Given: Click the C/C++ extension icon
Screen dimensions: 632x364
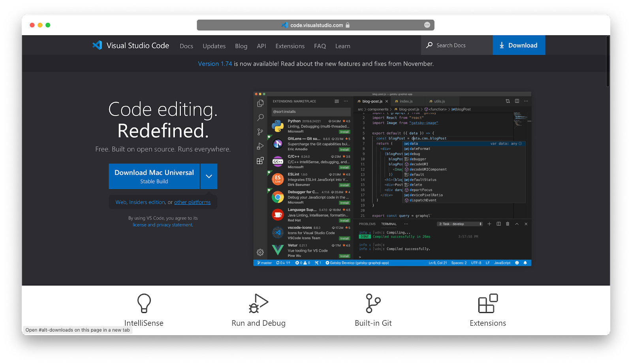Looking at the screenshot, I should click(278, 161).
